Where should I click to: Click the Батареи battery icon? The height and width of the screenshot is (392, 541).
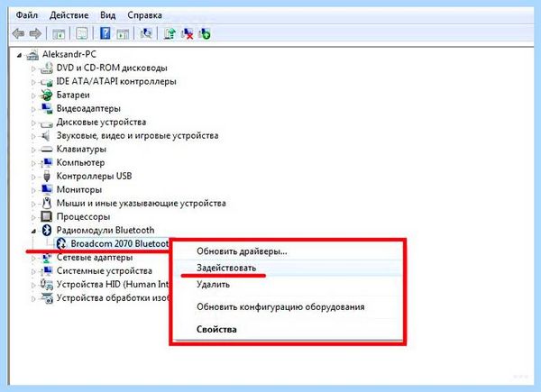click(46, 95)
